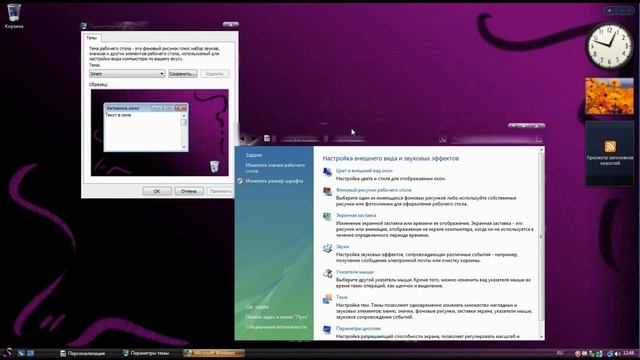
Task: Click the Personalization vertical scrollbar thumb
Action: click(x=542, y=237)
